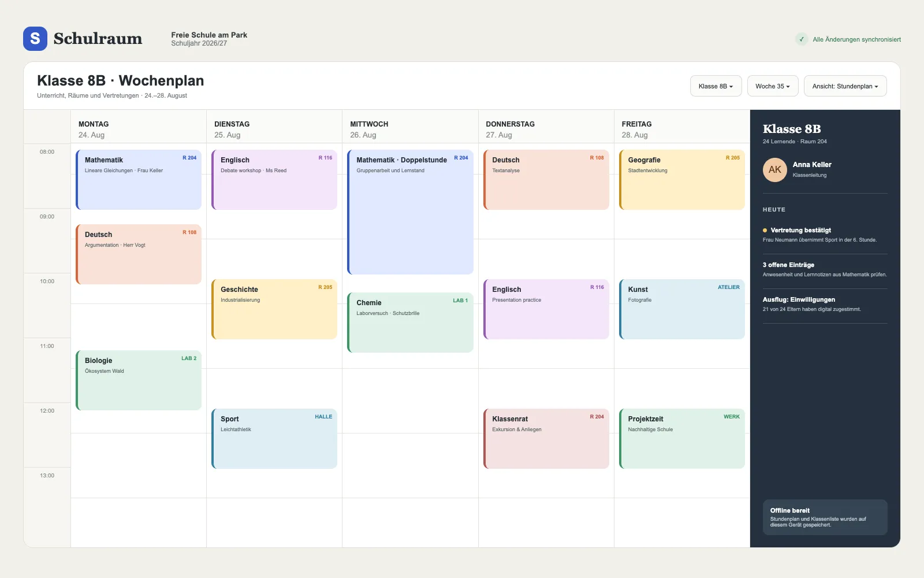
Task: Click the 13:00 time label
Action: coord(47,476)
